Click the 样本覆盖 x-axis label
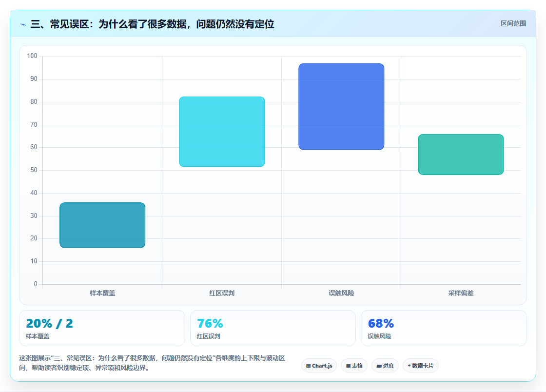The width and height of the screenshot is (546, 392). [x=102, y=293]
